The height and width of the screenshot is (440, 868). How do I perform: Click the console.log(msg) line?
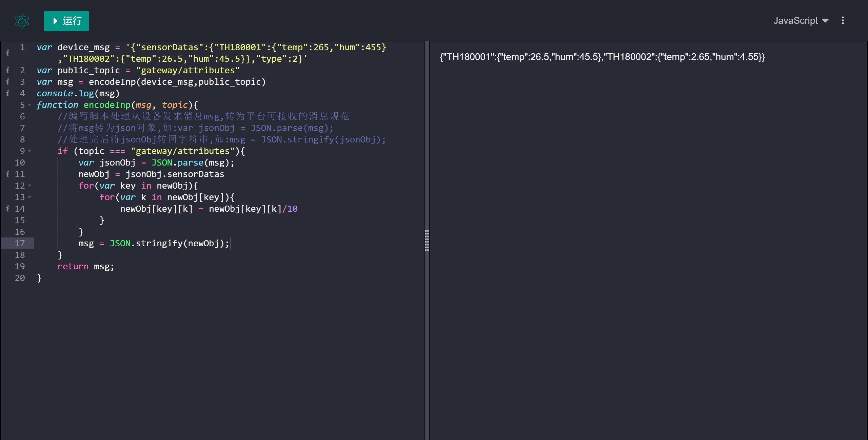coord(78,93)
